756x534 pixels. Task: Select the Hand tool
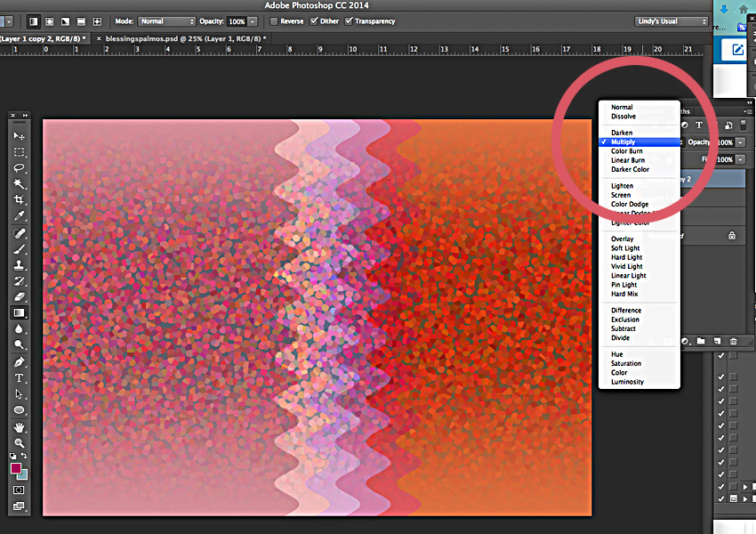20,427
